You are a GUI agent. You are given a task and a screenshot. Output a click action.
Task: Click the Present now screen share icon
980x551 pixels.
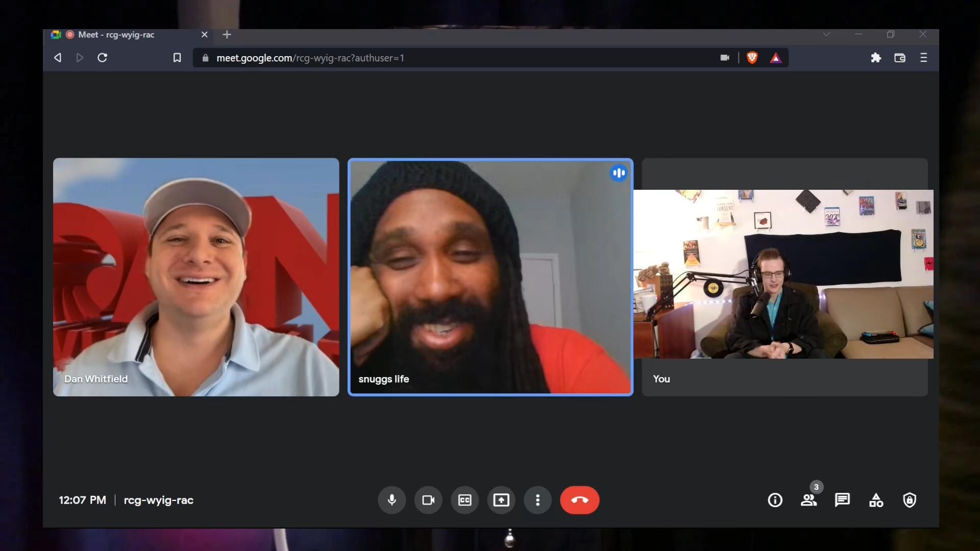click(501, 500)
